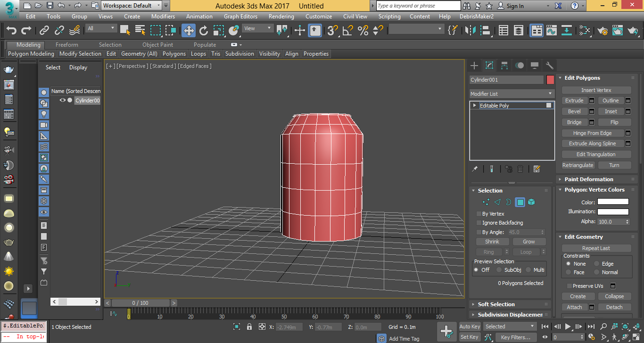The image size is (644, 343).
Task: Select Polygon sub-object level icon
Action: [520, 202]
